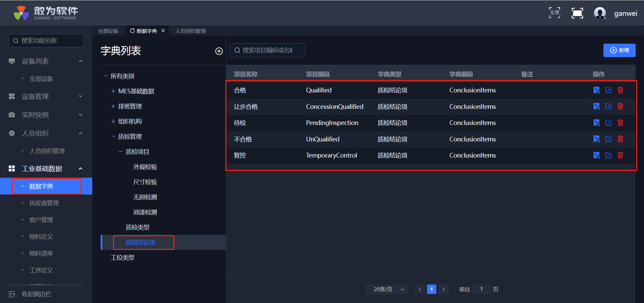Expand the 排班管理 tree node

coord(113,106)
